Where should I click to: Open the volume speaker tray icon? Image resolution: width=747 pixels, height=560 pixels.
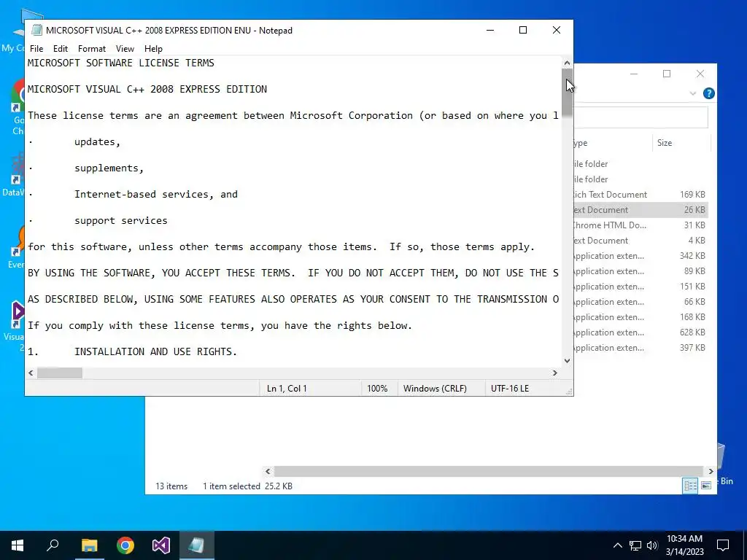[652, 545]
